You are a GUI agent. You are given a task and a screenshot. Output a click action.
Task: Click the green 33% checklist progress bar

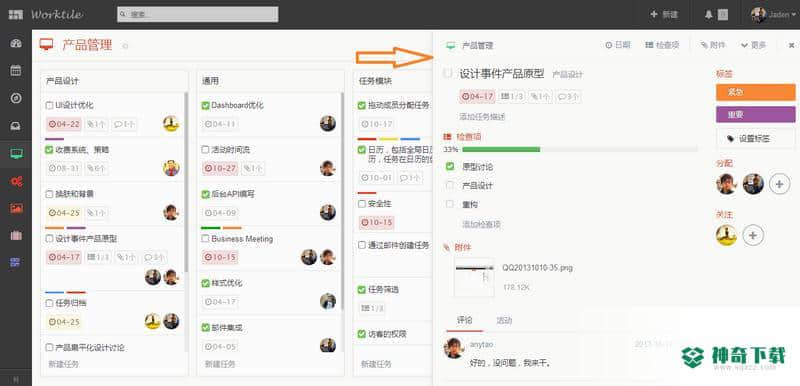501,149
